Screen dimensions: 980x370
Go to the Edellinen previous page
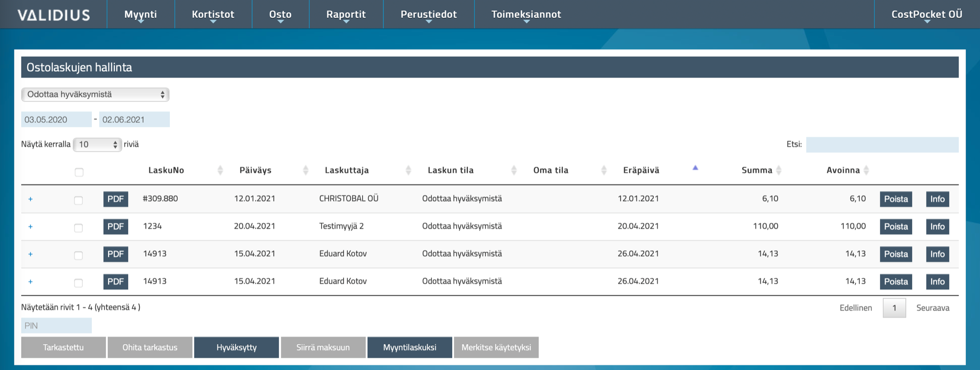point(856,308)
